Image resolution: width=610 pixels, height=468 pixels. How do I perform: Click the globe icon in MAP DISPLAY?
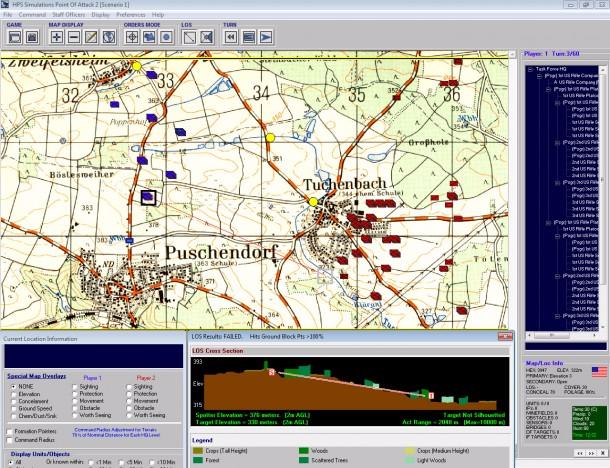109,37
